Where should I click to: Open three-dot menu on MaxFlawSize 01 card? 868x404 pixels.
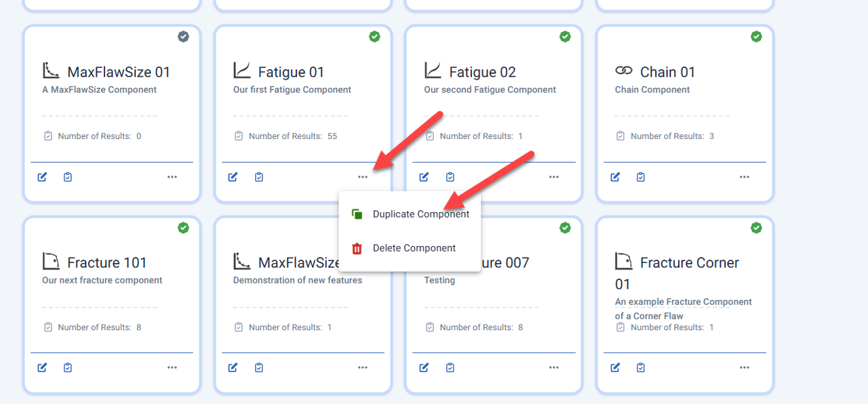(172, 177)
